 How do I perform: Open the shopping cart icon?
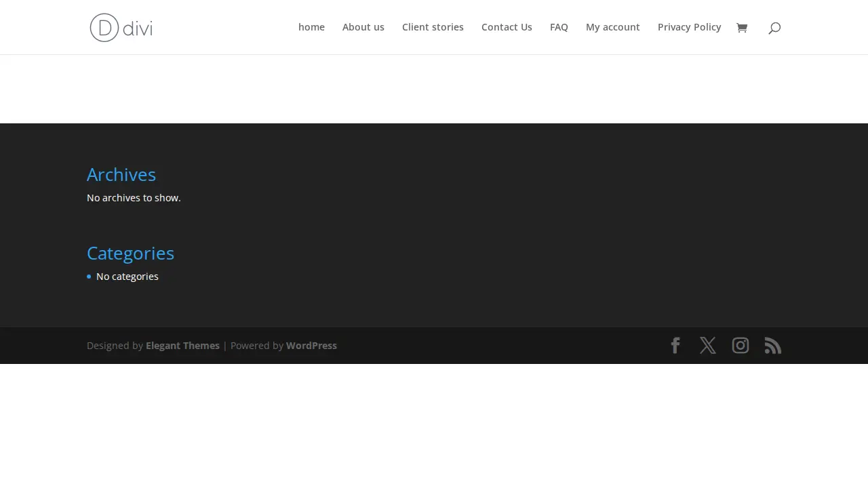(x=742, y=27)
